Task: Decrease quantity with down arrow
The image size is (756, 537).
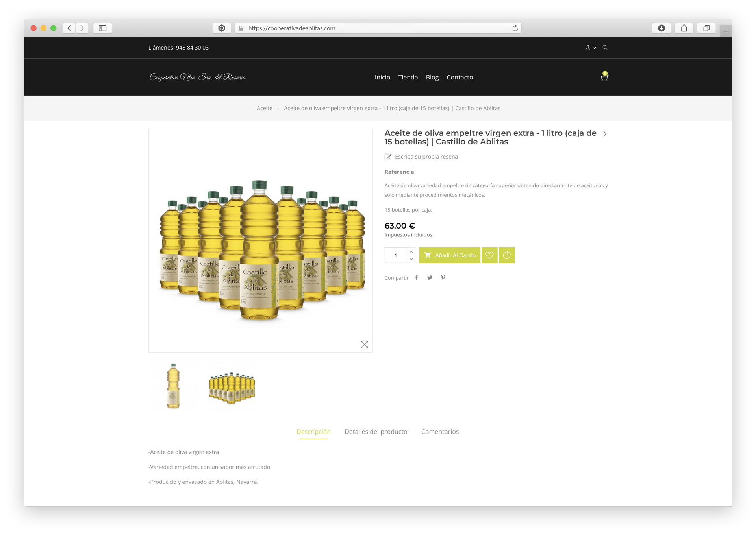Action: coord(411,259)
